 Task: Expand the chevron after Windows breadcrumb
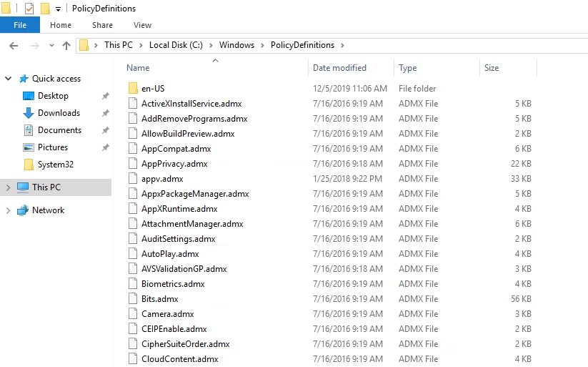pos(262,45)
